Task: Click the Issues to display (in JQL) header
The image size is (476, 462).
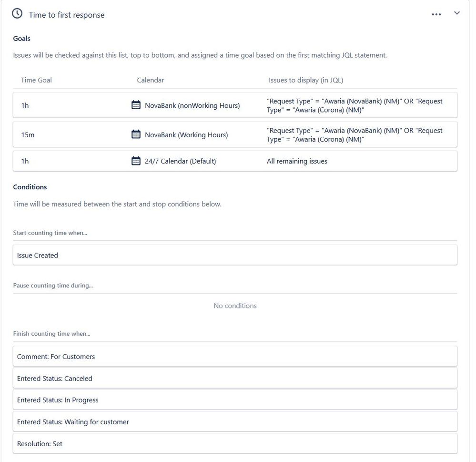Action: point(307,80)
